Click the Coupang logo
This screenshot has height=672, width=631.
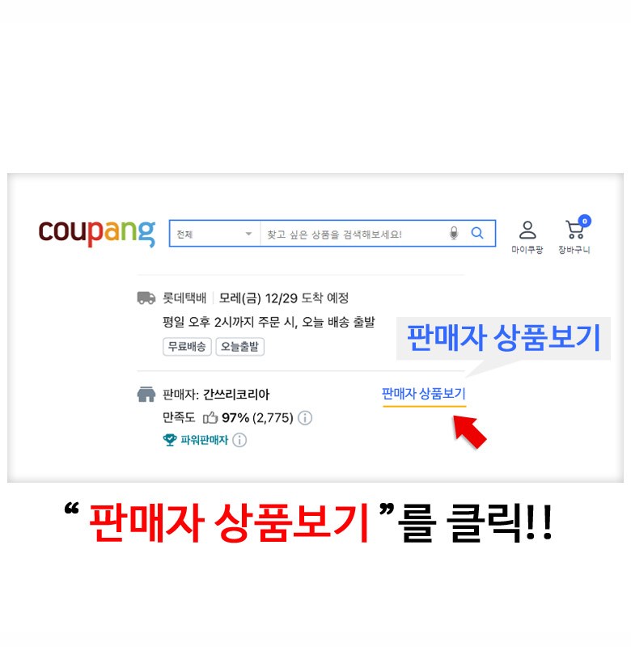[97, 233]
